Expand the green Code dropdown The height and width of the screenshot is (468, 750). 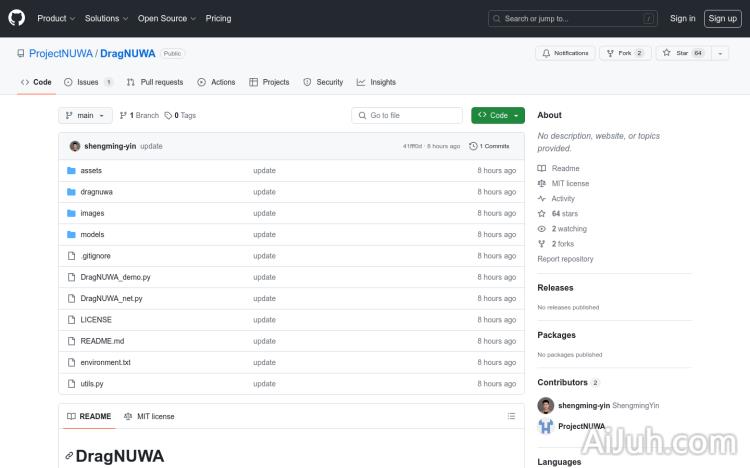click(498, 115)
